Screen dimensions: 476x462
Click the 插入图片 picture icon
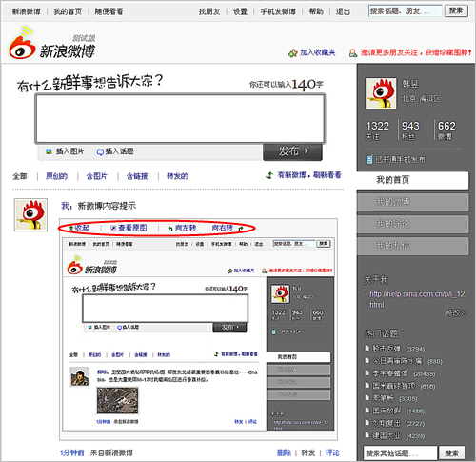pyautogui.click(x=49, y=151)
